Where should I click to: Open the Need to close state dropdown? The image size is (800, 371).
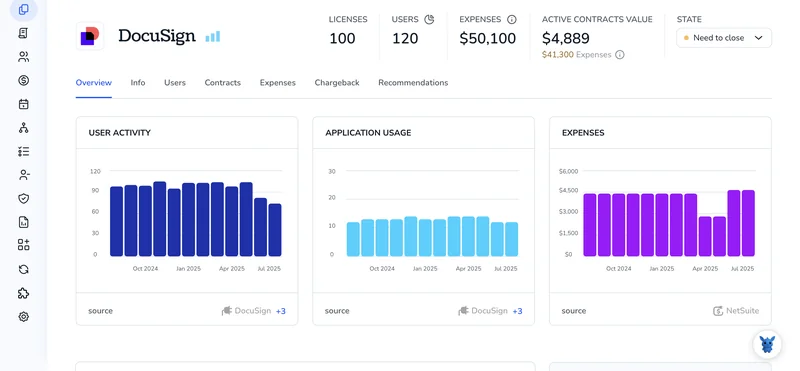(x=723, y=38)
